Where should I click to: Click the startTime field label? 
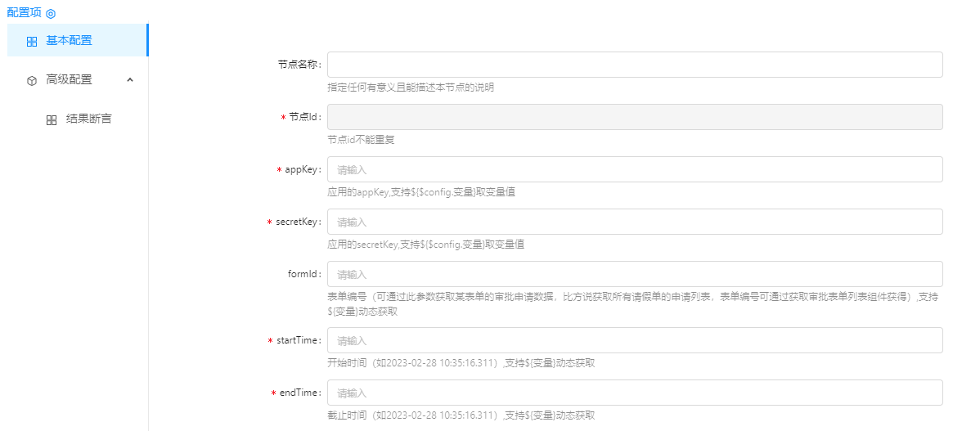[298, 340]
